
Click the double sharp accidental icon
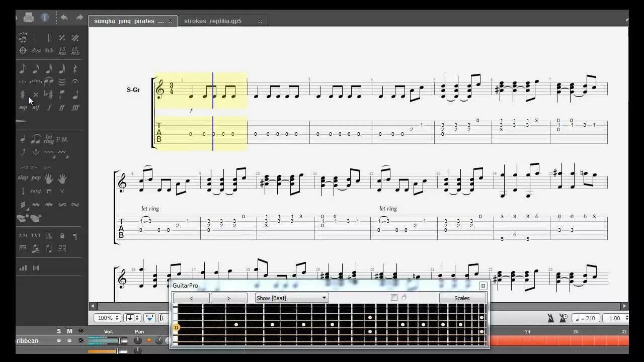[36, 94]
